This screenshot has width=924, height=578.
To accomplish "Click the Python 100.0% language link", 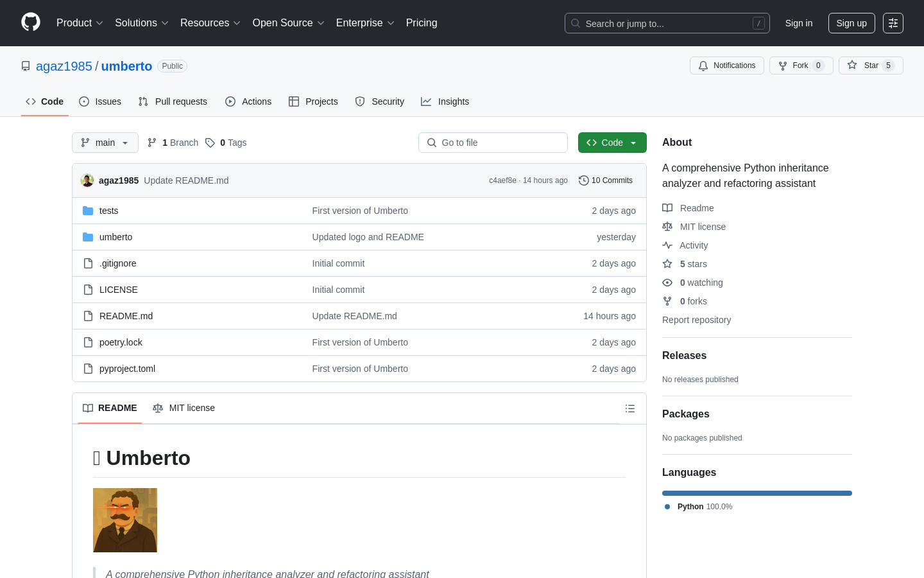I will point(699,507).
